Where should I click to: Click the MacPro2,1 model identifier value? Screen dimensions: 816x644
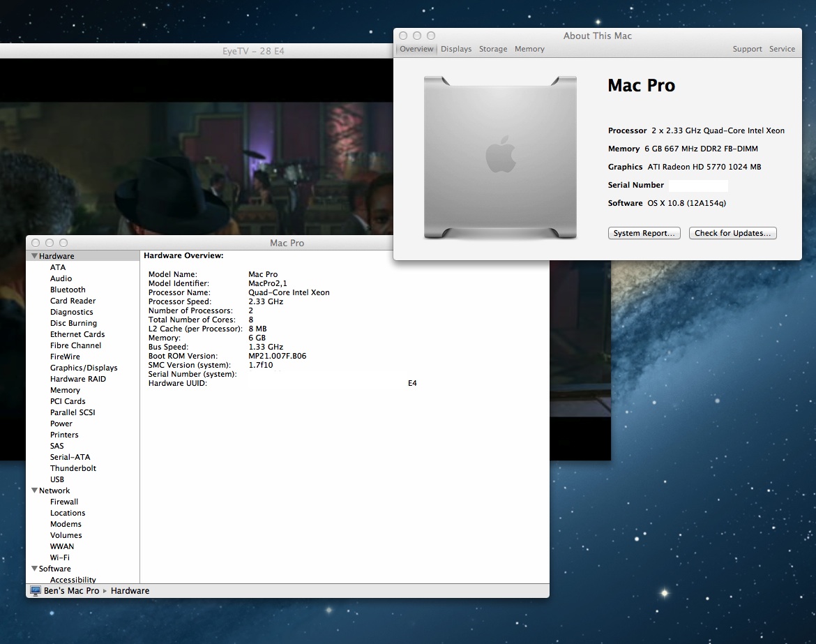[268, 283]
